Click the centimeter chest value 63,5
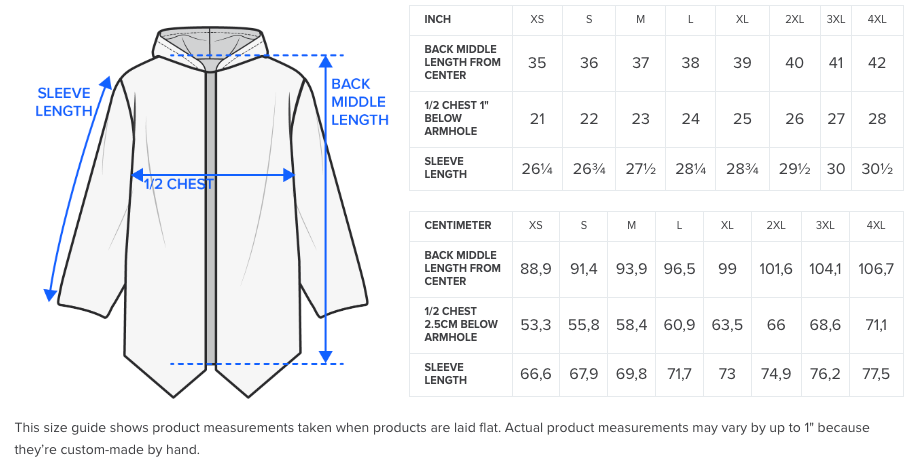This screenshot has height=461, width=910. 727,325
